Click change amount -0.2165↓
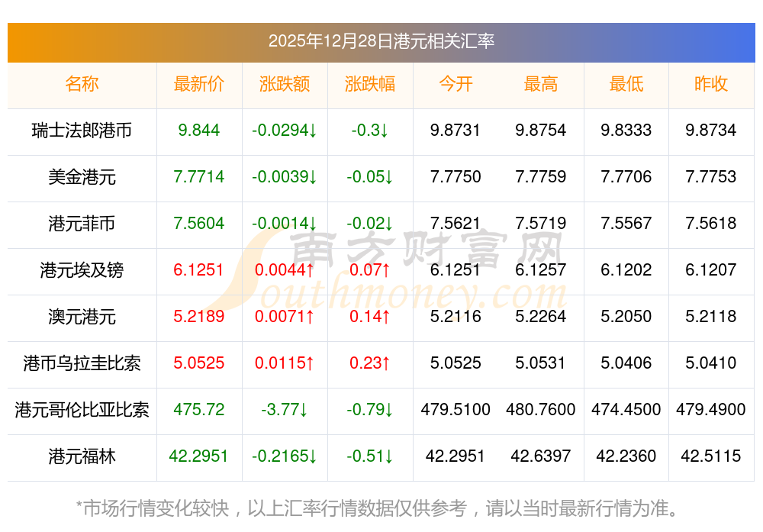This screenshot has height=532, width=763. [x=284, y=456]
